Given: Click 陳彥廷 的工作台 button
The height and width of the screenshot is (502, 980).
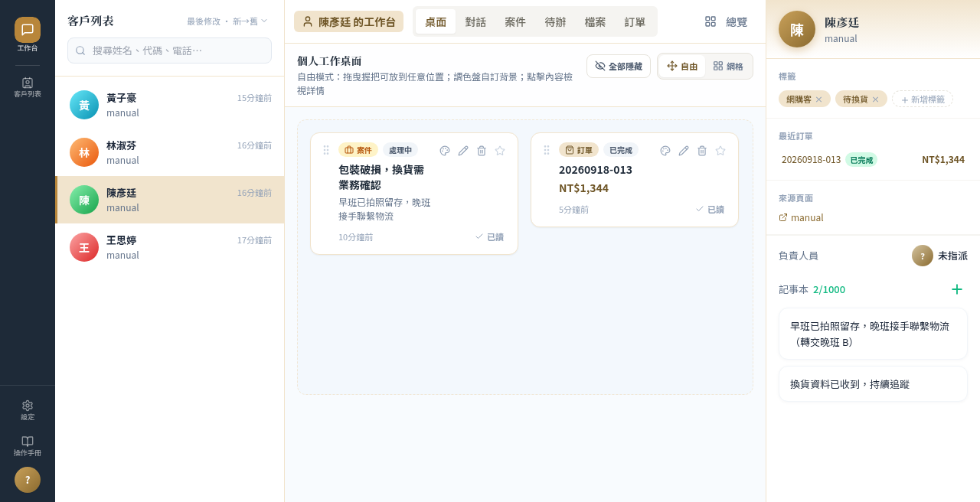Looking at the screenshot, I should point(348,21).
